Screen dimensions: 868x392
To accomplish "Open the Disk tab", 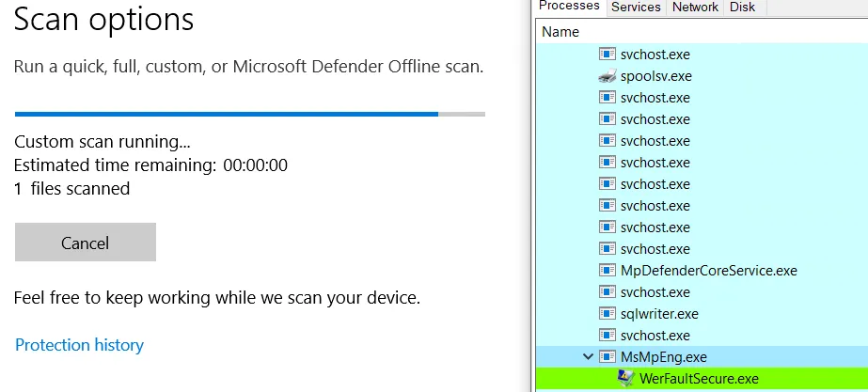I will [x=742, y=7].
